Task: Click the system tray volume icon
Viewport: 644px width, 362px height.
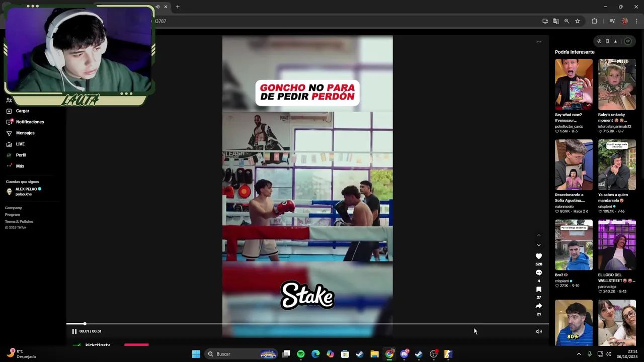Action: point(609,354)
